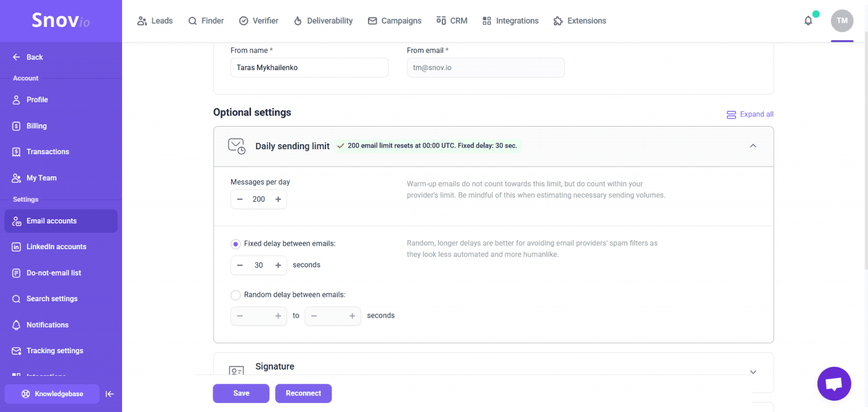Click the Reconnect button
Screen dimensions: 868x412
pos(303,393)
